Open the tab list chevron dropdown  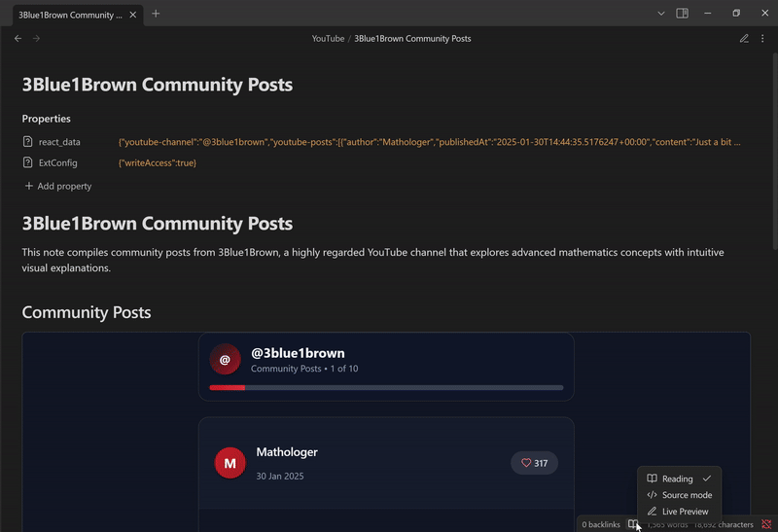tap(661, 14)
